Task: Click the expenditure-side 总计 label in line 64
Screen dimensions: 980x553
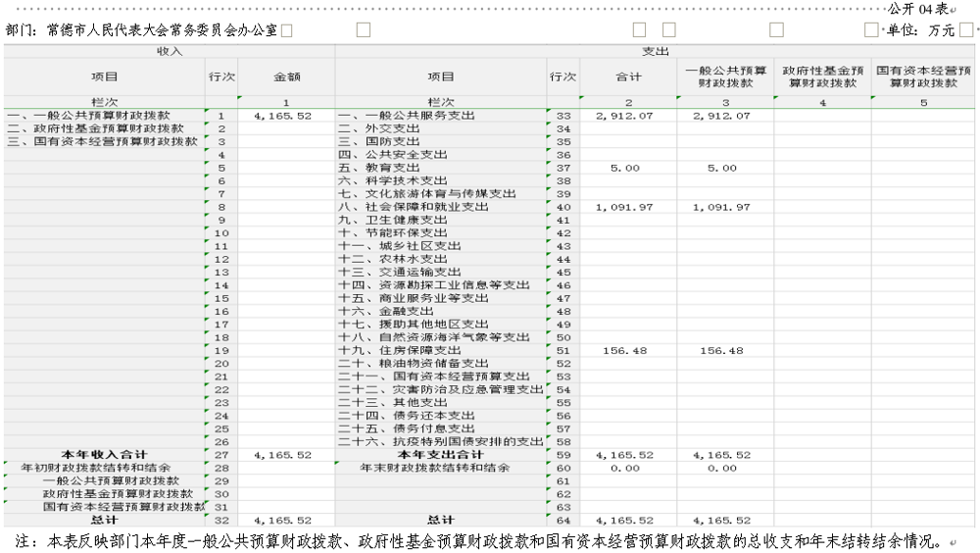Action: click(x=441, y=520)
